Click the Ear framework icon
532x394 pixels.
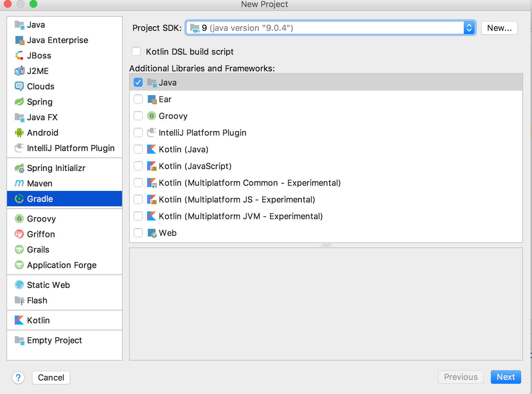click(152, 99)
